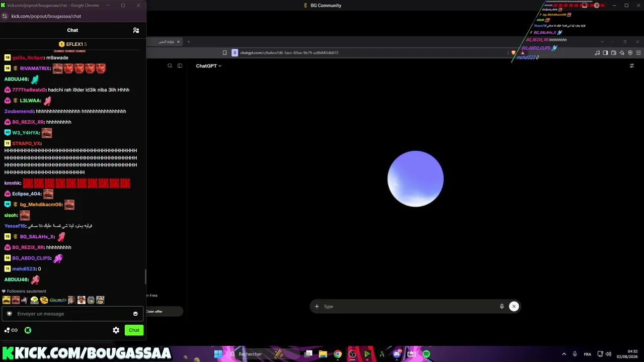Open the emote picker in message box

point(135,314)
